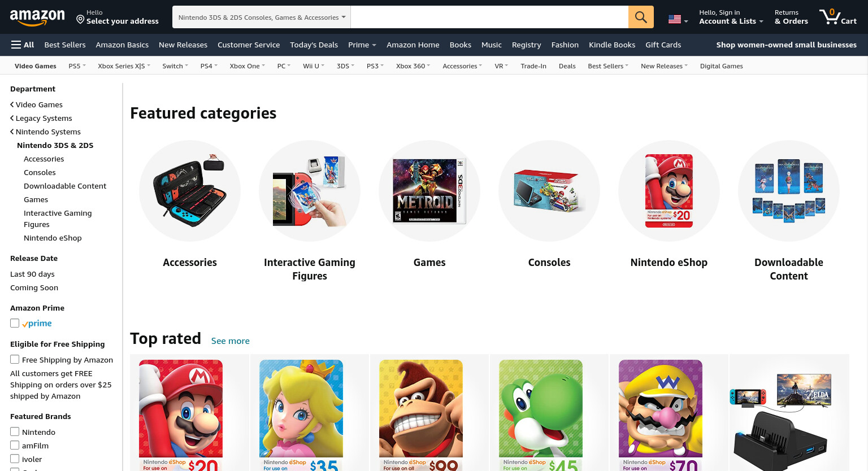Enable the Prime checkbox filter
The image size is (868, 471).
[x=15, y=323]
